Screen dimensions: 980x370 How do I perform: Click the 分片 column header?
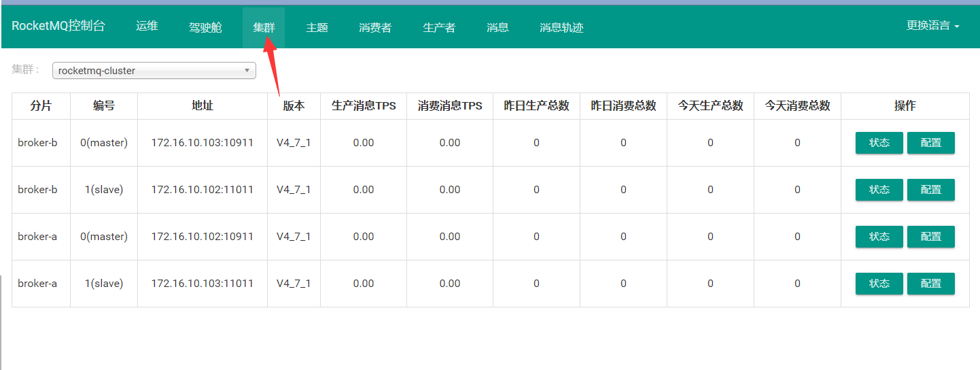(41, 106)
